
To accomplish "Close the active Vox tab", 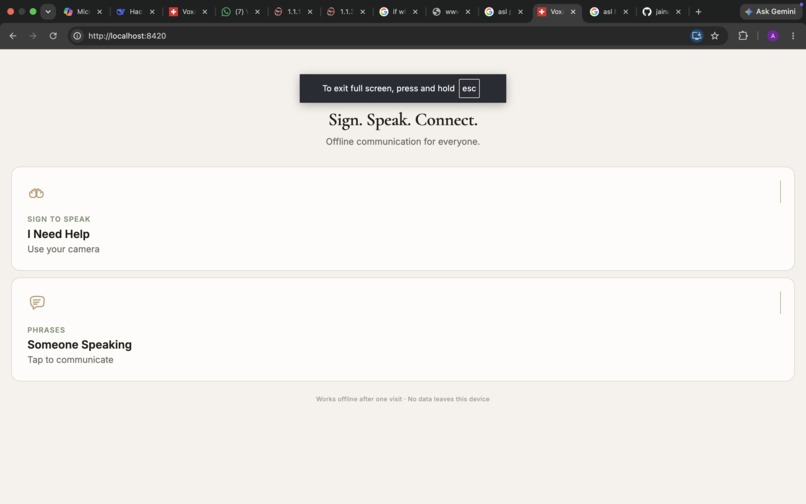I will [573, 11].
